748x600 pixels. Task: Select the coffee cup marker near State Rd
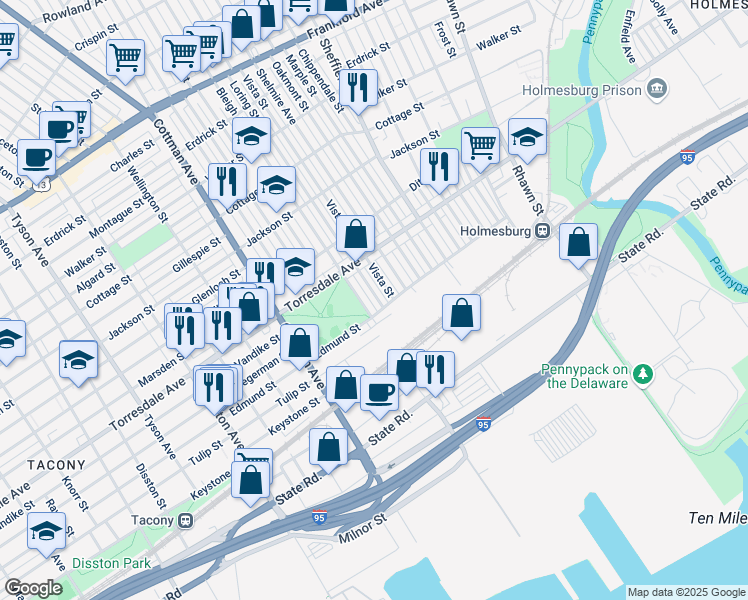(x=379, y=394)
